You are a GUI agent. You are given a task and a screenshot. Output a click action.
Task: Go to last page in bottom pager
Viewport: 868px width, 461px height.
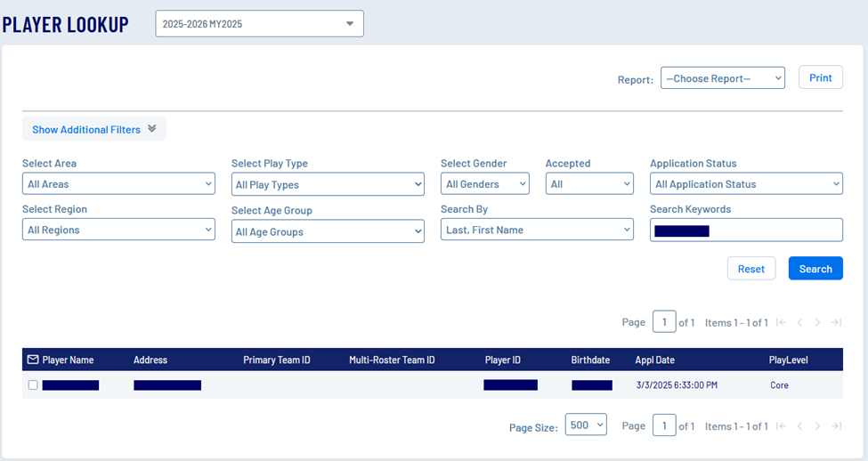point(836,426)
